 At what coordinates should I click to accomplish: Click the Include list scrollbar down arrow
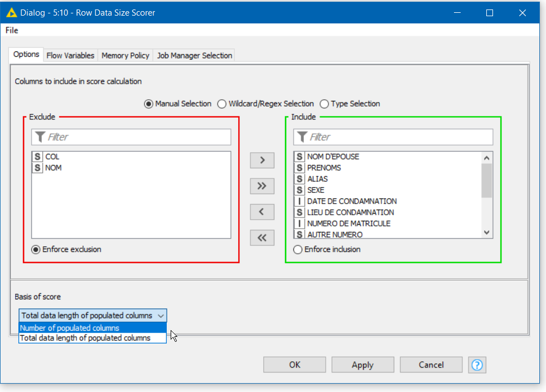click(x=487, y=233)
